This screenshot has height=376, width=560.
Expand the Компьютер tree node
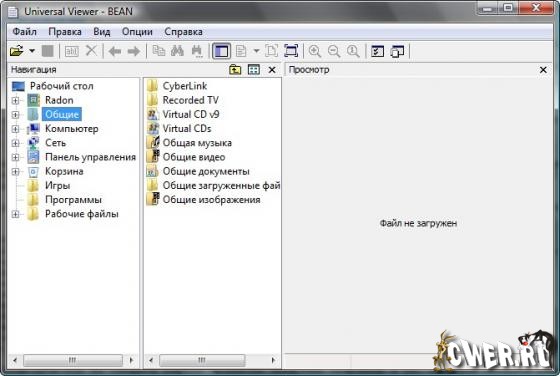[15, 129]
